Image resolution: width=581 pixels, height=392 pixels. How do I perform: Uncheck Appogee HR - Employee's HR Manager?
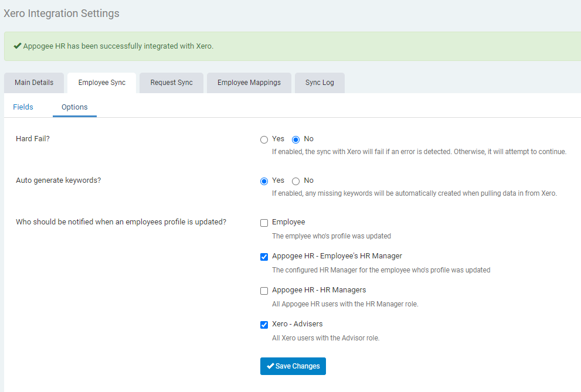[264, 257]
